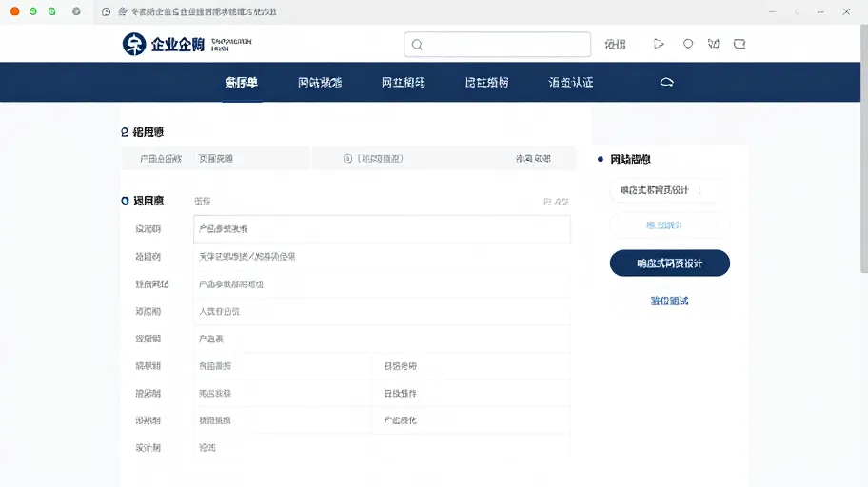The width and height of the screenshot is (868, 487).
Task: Click the clock icon in the title bar
Action: pos(107,11)
